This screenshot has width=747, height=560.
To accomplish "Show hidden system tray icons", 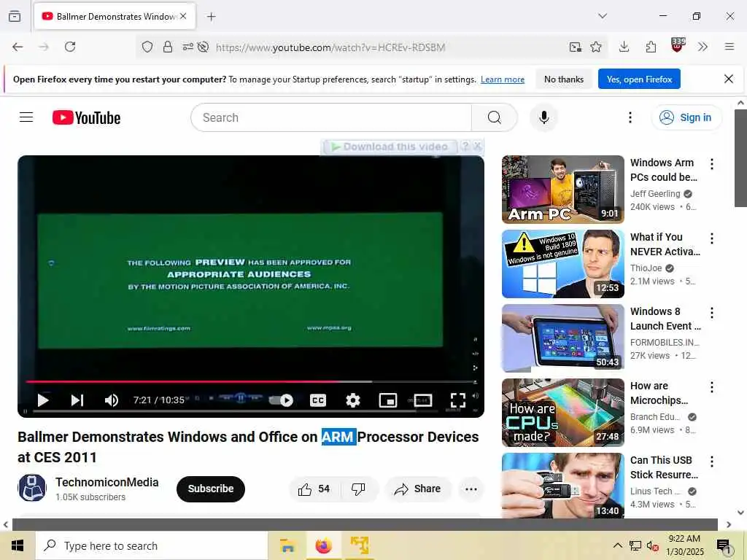I will click(x=617, y=545).
